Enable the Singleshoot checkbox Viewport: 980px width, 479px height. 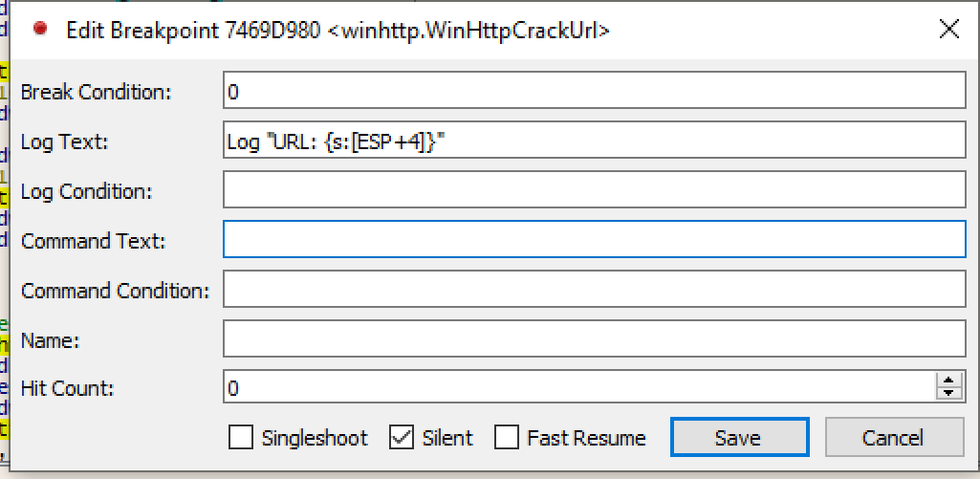click(x=242, y=438)
